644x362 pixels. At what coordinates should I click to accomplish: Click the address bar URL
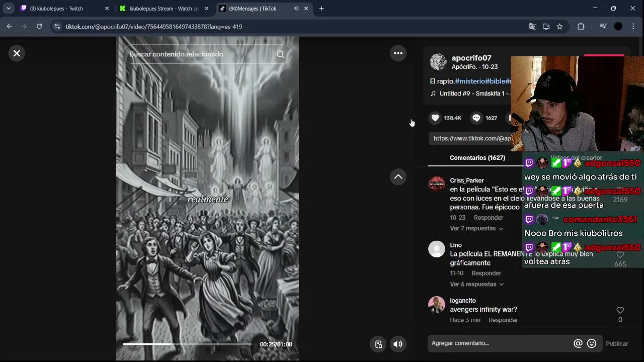tap(153, 27)
